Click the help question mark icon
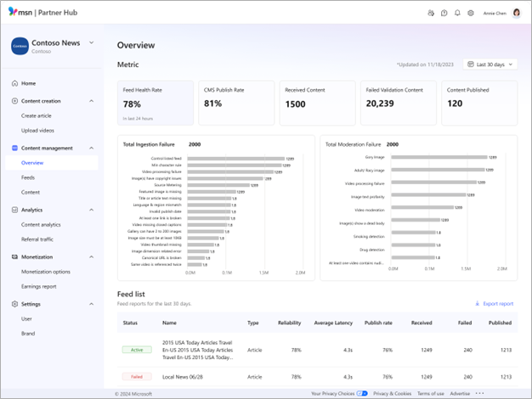 [444, 14]
